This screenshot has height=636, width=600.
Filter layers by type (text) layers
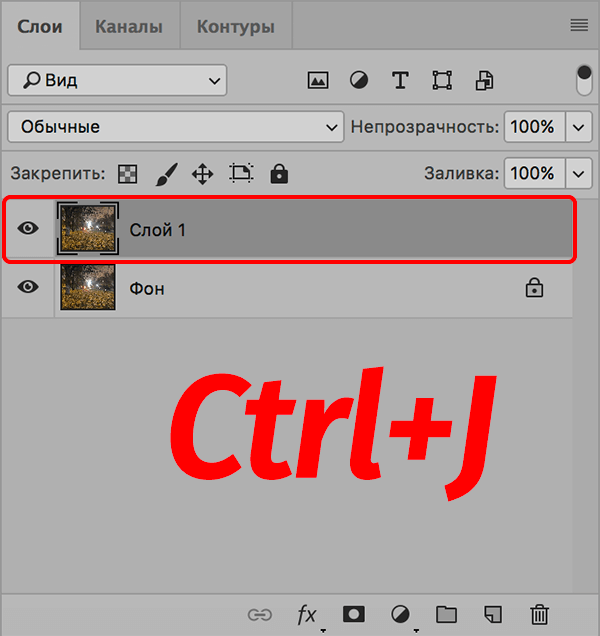[400, 80]
